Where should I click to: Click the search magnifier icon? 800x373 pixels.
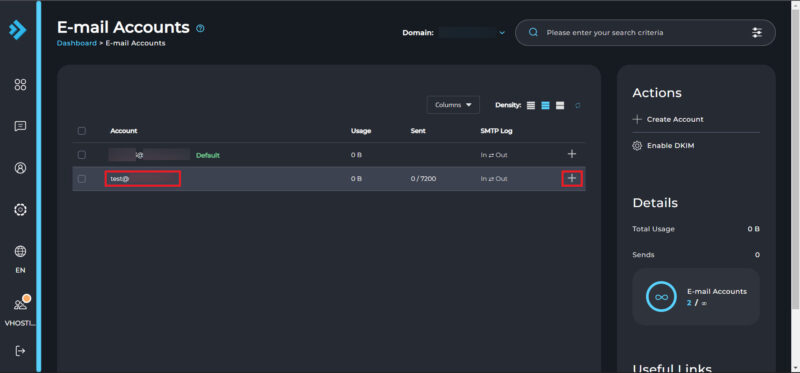pyautogui.click(x=533, y=33)
